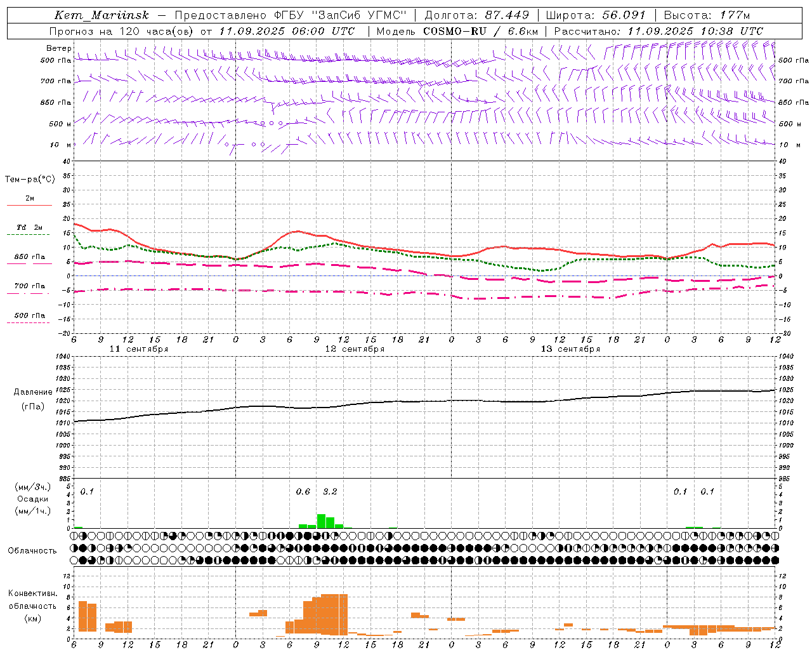Click the '0.6' three-hour precipitation value
The height and width of the screenshot is (650, 812).
(303, 492)
